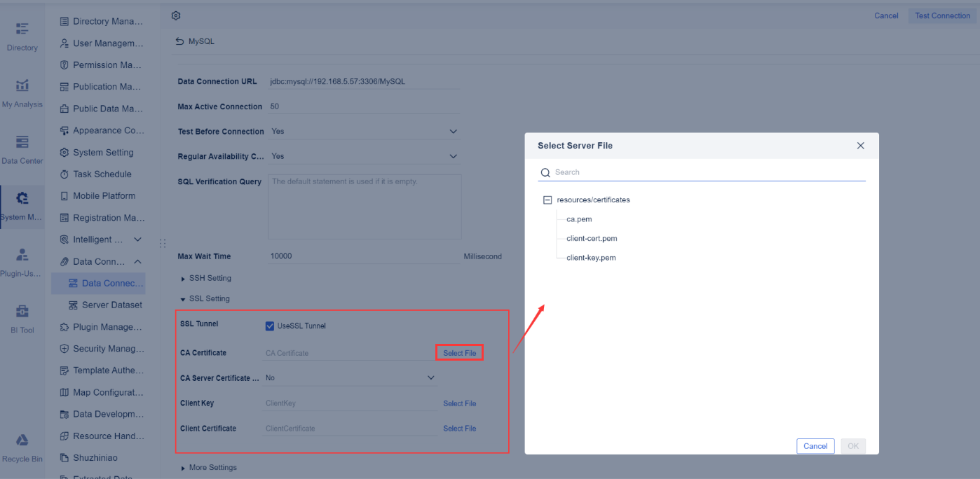Click the search magnifier in Select Server File dialog
This screenshot has height=479, width=980.
pyautogui.click(x=545, y=172)
